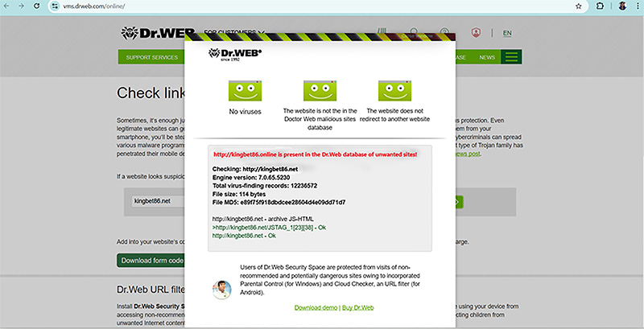Click 'Engine version: 7.0.65.5230' text

251,177
